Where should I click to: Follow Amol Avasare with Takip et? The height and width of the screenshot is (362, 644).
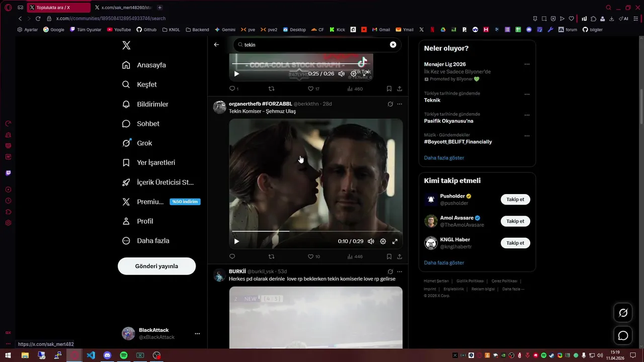pos(515,221)
